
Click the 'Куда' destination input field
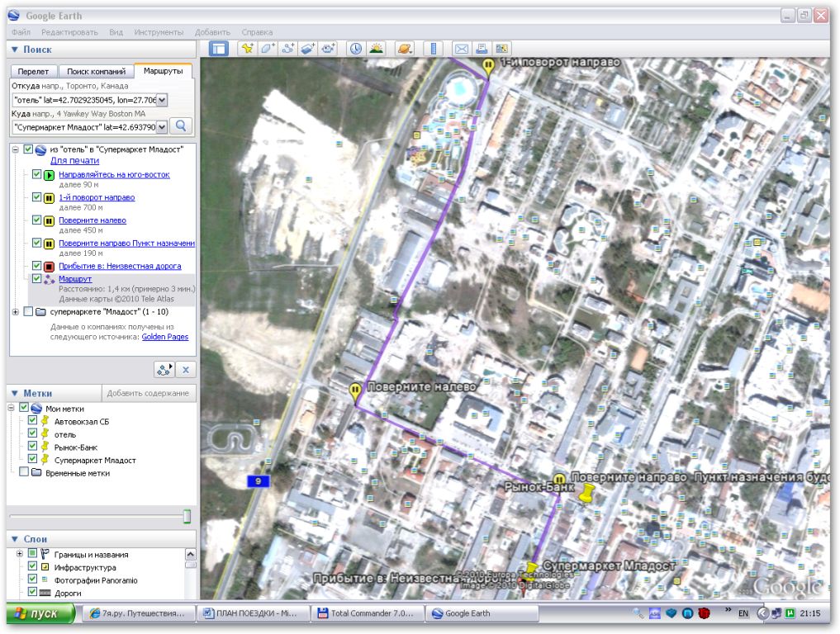coord(84,127)
